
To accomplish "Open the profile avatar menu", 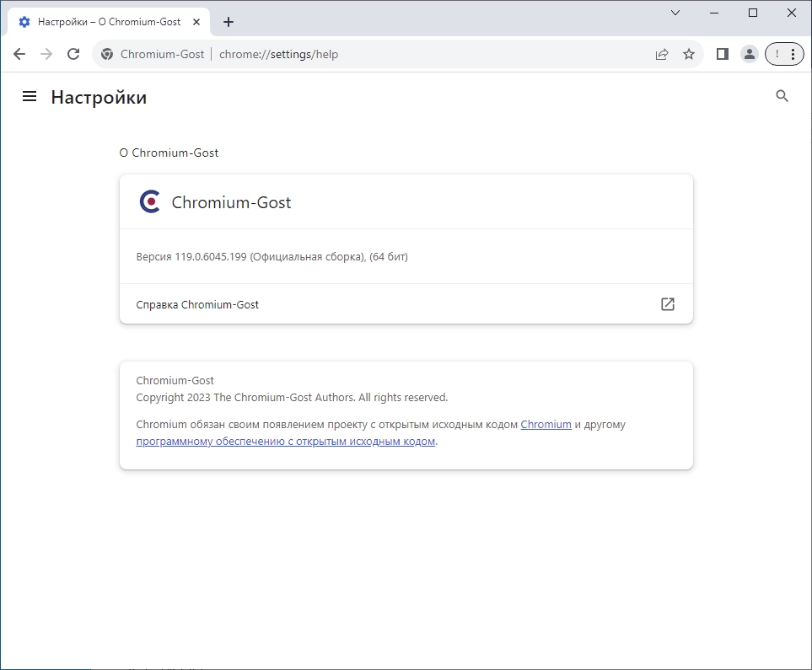I will (750, 54).
